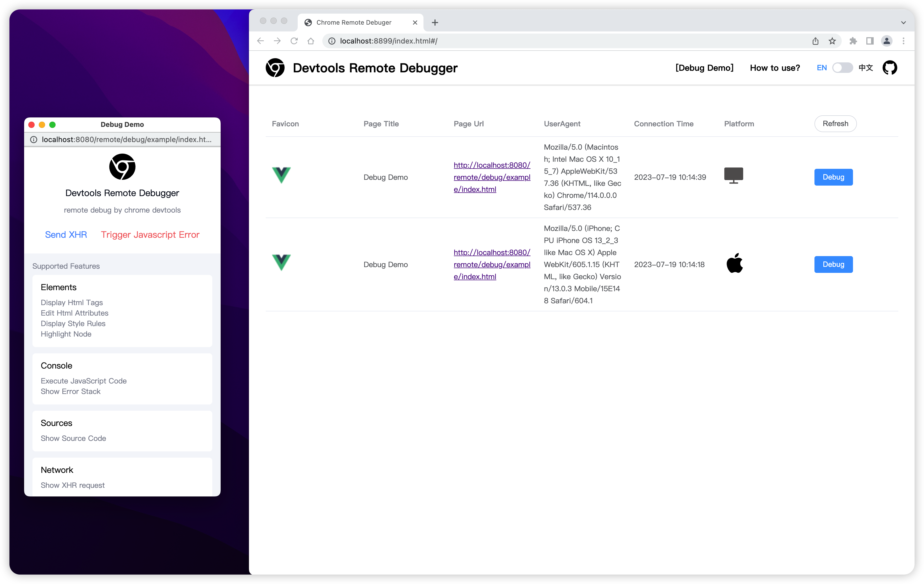
Task: Open the GitHub repository icon
Action: [x=889, y=68]
